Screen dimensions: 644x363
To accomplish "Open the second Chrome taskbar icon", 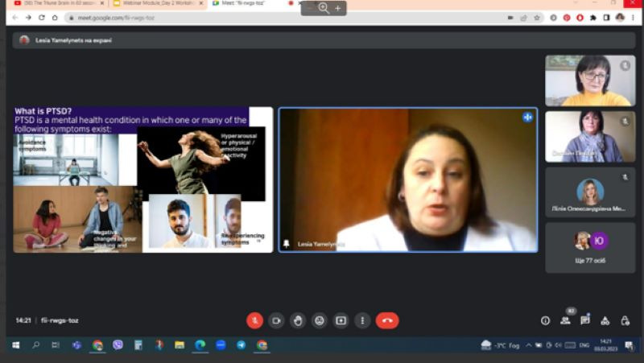I will click(262, 345).
